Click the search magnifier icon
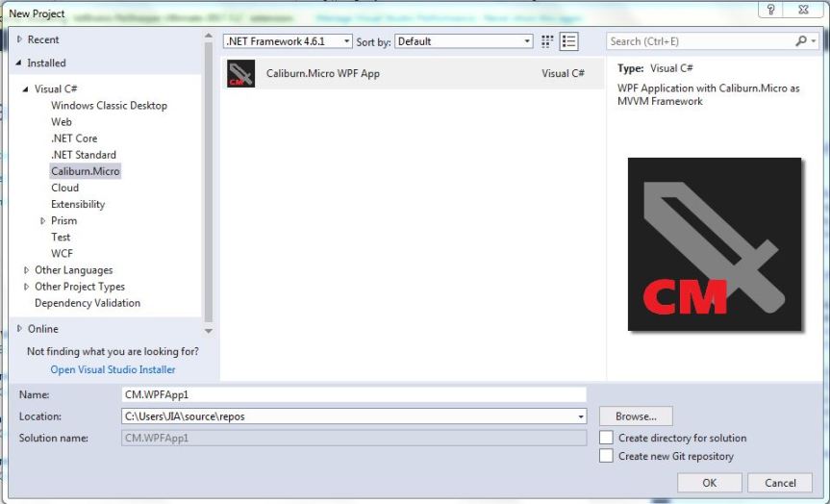Viewport: 830px width, 504px height. [x=800, y=41]
